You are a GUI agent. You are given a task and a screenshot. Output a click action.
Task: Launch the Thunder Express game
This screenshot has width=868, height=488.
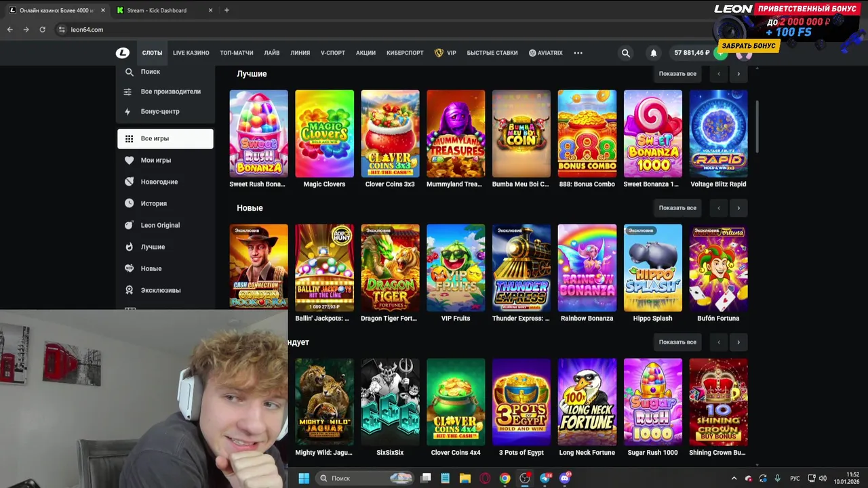tap(521, 268)
